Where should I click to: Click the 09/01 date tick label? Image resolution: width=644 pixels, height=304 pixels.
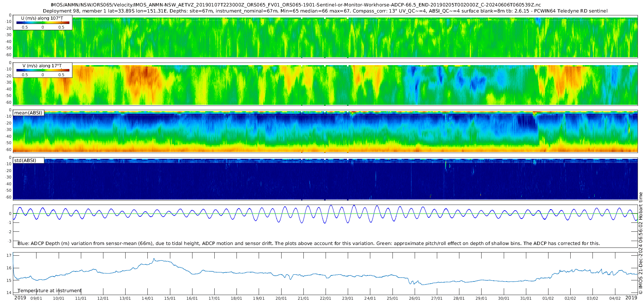pyautogui.click(x=36, y=298)
